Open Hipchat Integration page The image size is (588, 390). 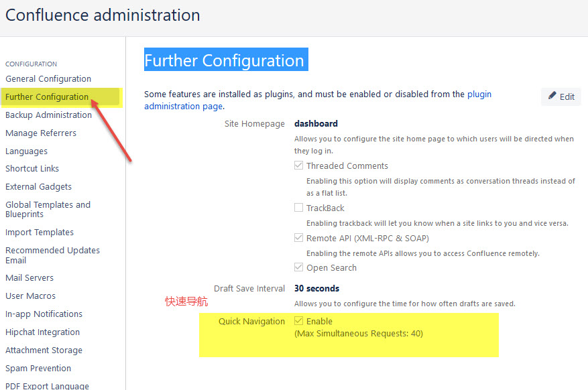(x=42, y=332)
